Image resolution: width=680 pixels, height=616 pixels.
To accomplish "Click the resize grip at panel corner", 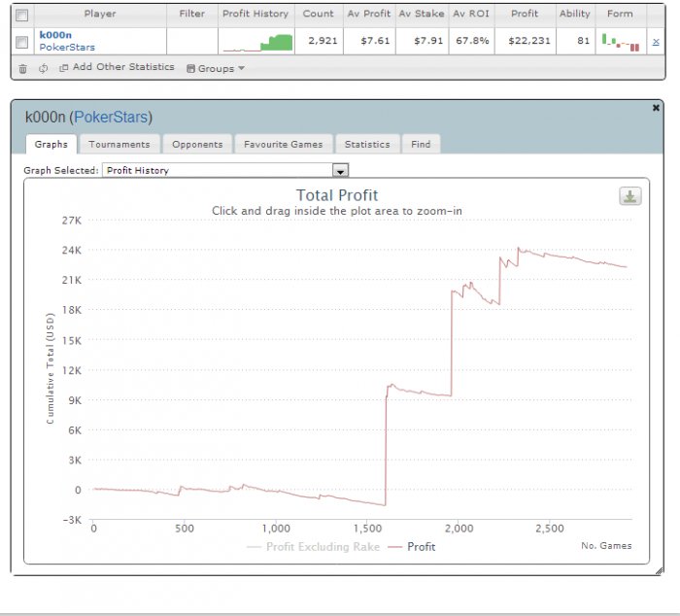I will (660, 571).
